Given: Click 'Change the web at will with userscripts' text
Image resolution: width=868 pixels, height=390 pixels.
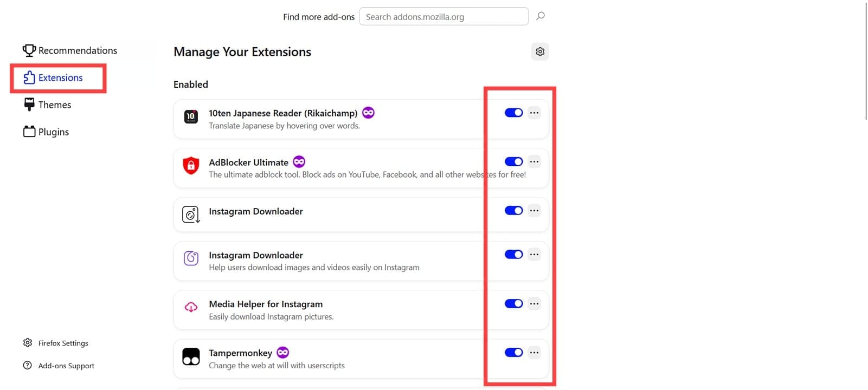Looking at the screenshot, I should (277, 365).
